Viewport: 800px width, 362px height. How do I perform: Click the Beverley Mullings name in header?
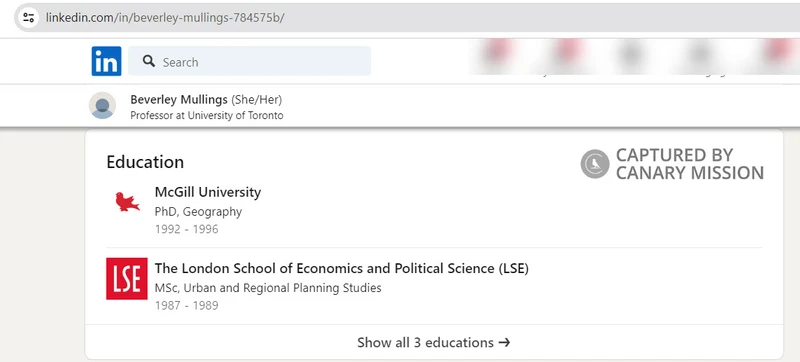click(179, 99)
